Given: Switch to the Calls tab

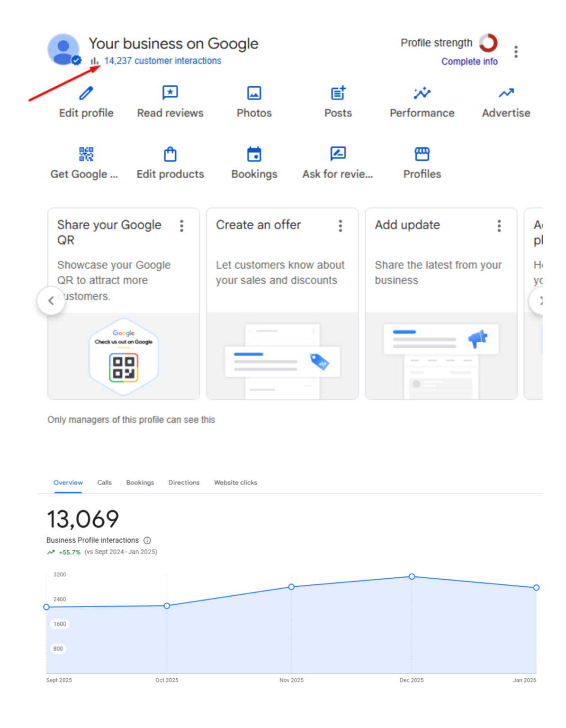Looking at the screenshot, I should [104, 482].
